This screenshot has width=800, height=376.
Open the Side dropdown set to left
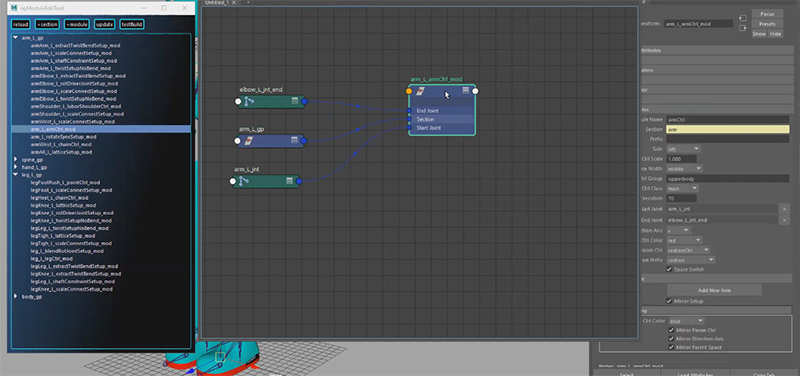point(683,149)
